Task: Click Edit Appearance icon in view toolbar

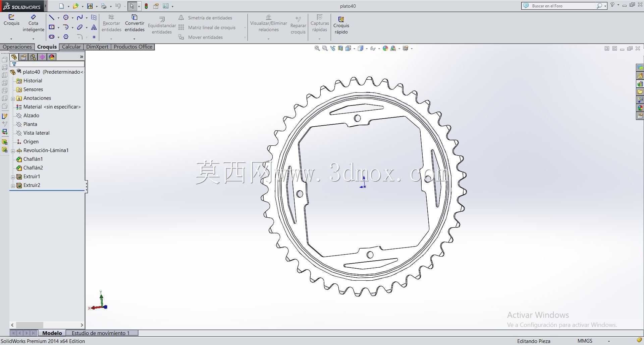Action: click(x=385, y=48)
